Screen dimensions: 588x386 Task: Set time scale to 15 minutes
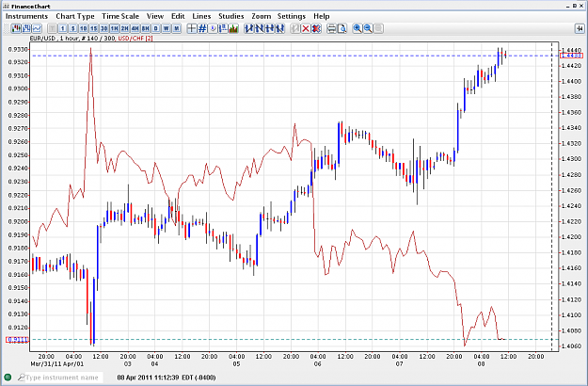94,28
